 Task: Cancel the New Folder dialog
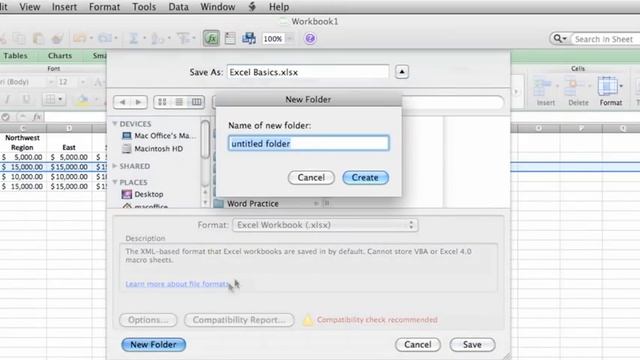click(311, 178)
